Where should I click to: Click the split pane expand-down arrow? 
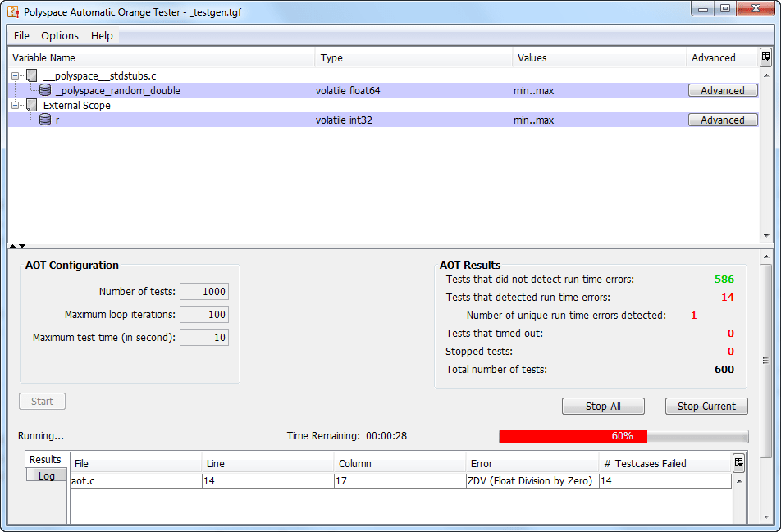[x=22, y=246]
